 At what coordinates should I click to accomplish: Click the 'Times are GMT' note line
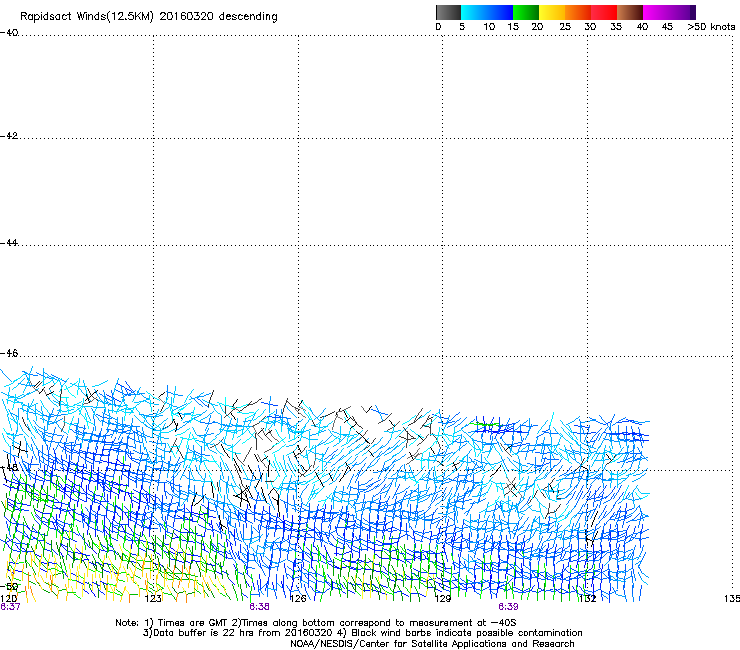tap(316, 623)
